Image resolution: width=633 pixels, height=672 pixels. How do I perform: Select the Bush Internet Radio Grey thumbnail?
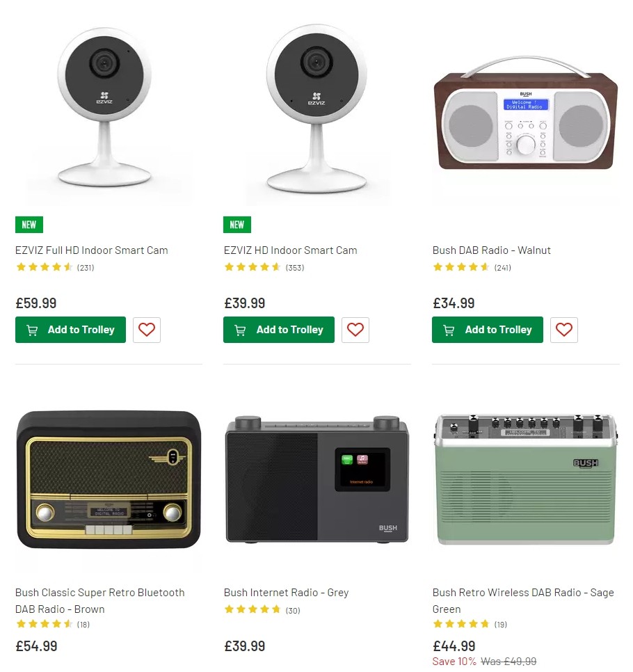pyautogui.click(x=316, y=480)
